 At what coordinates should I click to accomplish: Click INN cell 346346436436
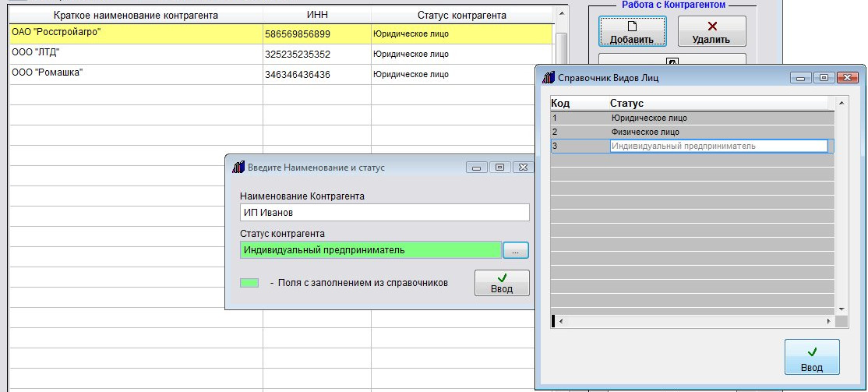(317, 74)
